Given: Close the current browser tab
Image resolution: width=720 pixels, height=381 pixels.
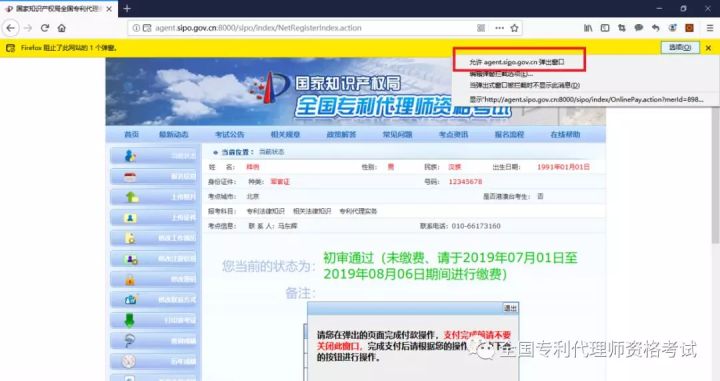Looking at the screenshot, I should [x=109, y=9].
